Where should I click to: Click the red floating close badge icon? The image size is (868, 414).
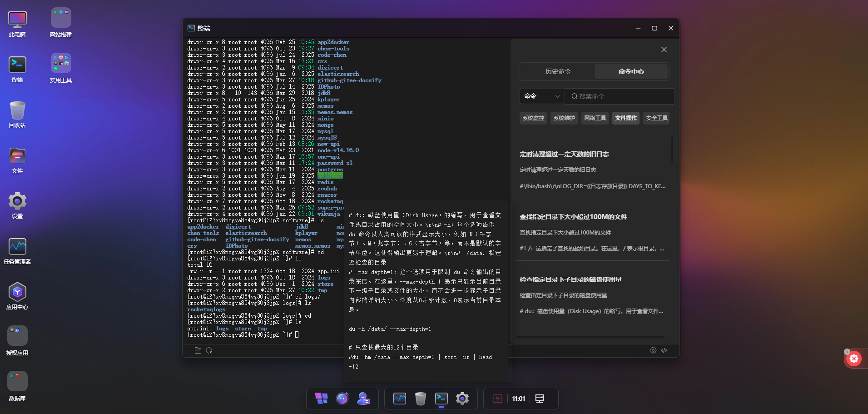coord(854,359)
